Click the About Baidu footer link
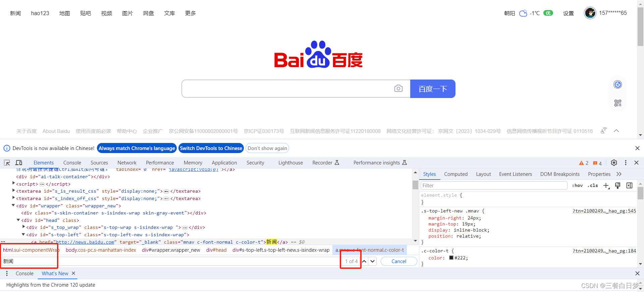 [56, 131]
